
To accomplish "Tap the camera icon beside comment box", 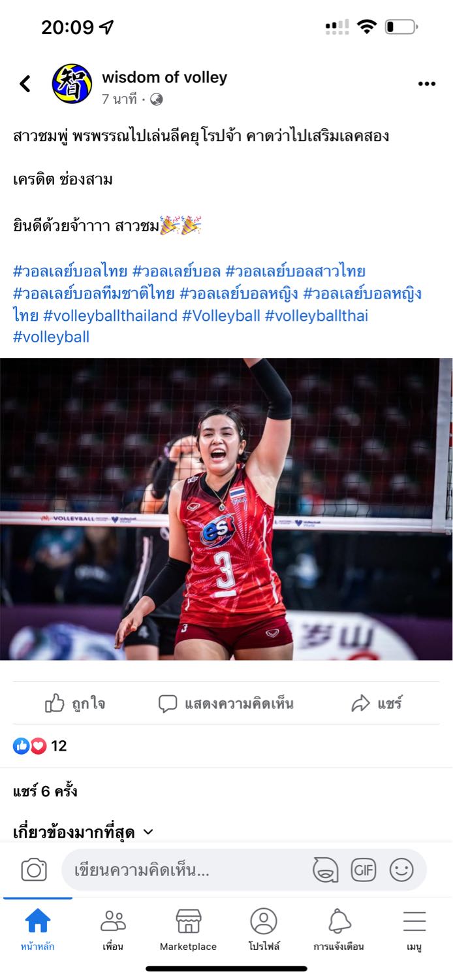I will 34,870.
